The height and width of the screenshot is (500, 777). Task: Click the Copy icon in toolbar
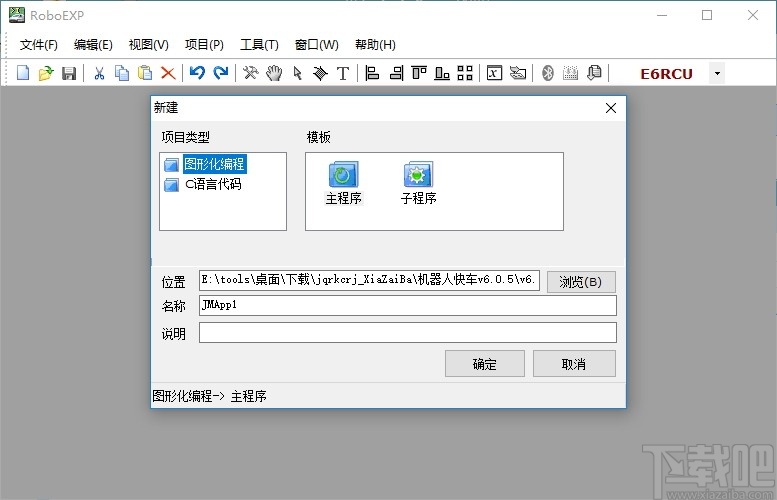(x=122, y=73)
